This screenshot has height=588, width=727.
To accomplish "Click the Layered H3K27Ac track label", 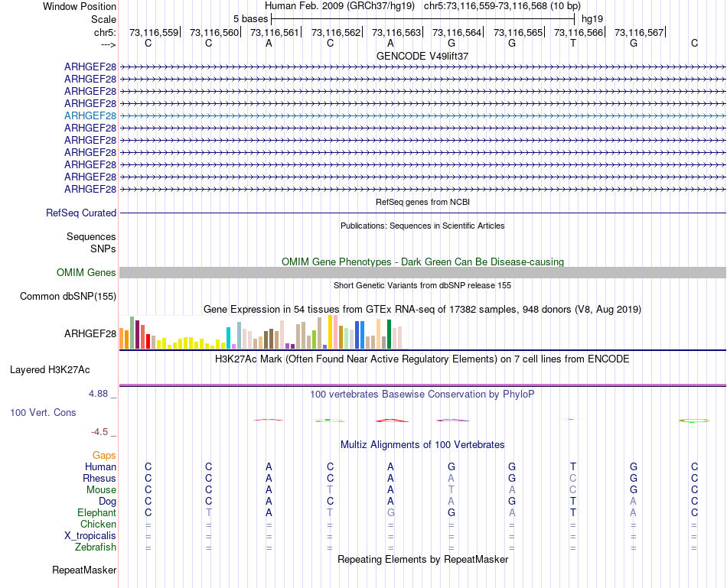I will (50, 370).
